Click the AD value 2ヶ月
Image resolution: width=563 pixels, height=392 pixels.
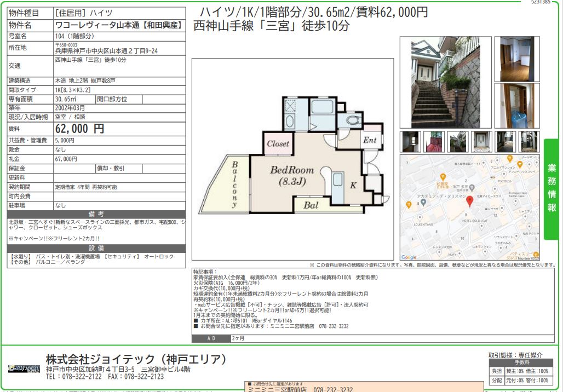pyautogui.click(x=238, y=338)
